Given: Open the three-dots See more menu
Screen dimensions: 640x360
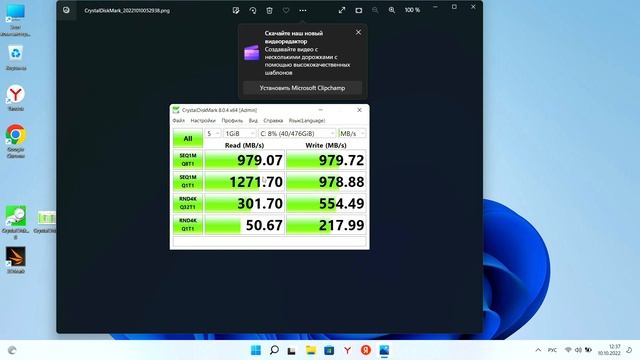Looking at the screenshot, I should point(302,11).
